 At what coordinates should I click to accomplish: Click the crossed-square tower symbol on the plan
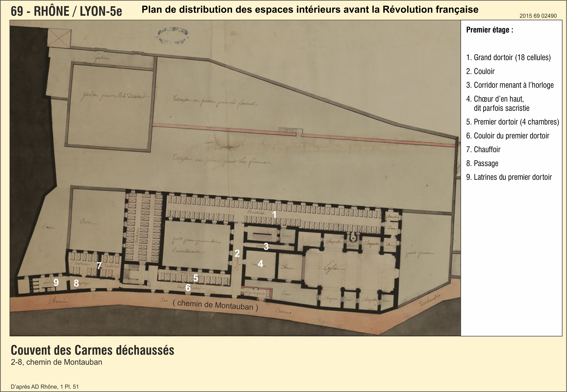click(x=59, y=38)
